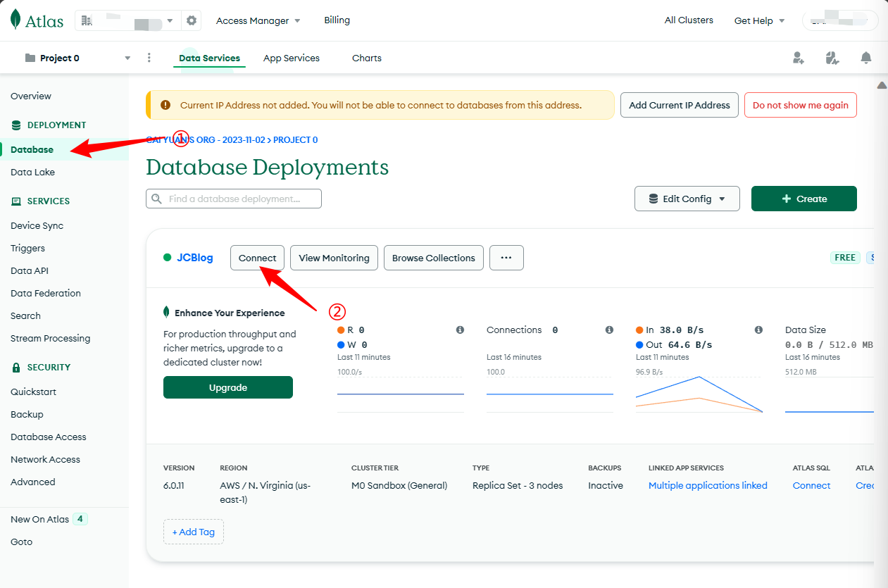The width and height of the screenshot is (888, 588).
Task: Click Do not show me again button
Action: pyautogui.click(x=801, y=105)
